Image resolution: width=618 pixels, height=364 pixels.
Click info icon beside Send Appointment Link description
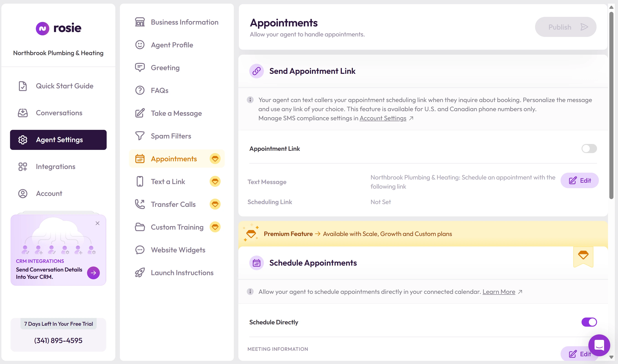click(250, 100)
